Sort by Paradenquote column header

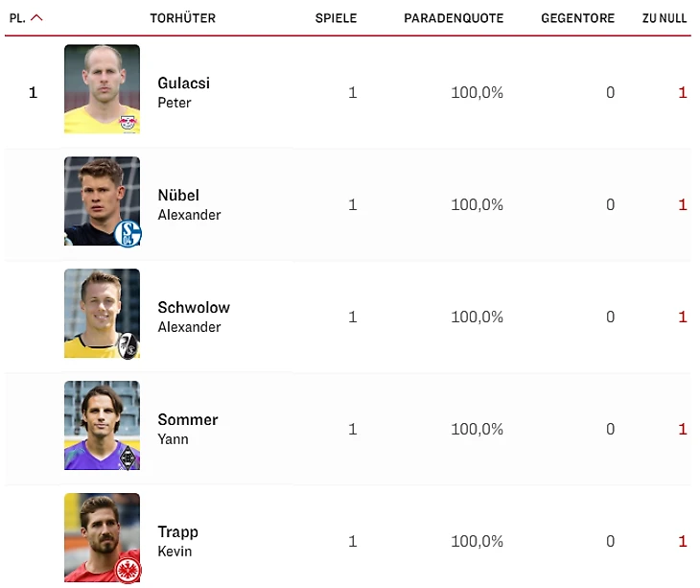[x=454, y=18]
